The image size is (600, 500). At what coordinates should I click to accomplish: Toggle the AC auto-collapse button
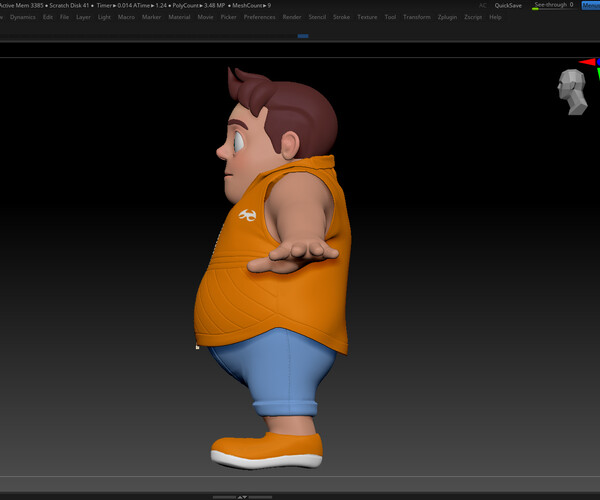(x=483, y=5)
